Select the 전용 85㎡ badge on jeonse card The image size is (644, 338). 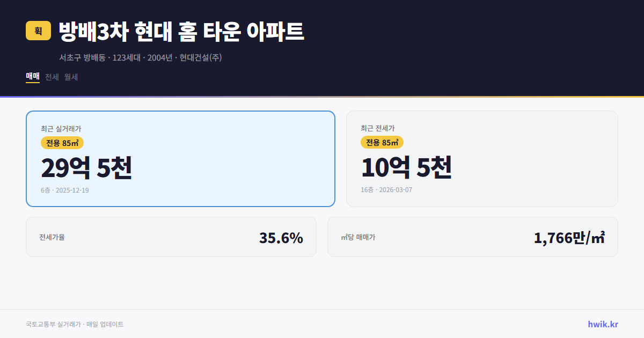(x=382, y=143)
